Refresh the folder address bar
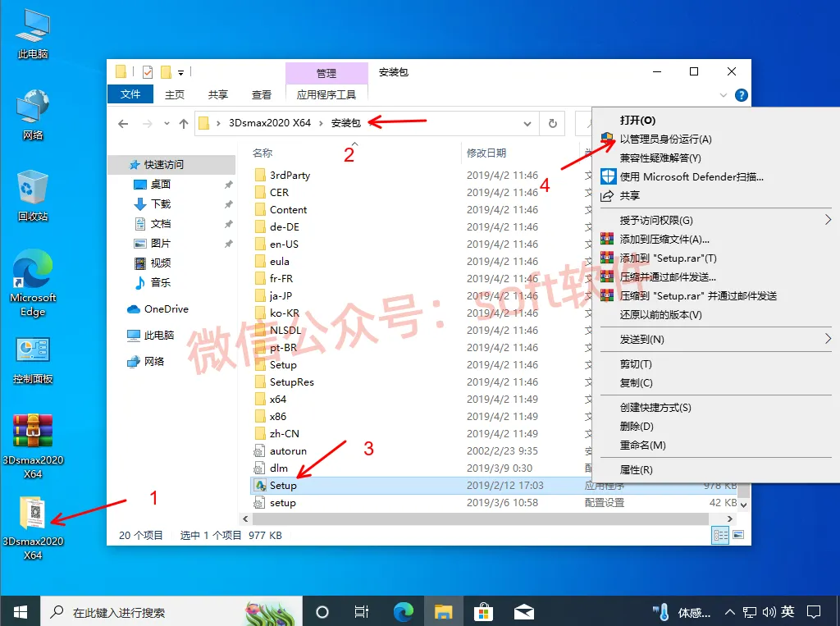Screen dimensions: 840x626 point(552,124)
